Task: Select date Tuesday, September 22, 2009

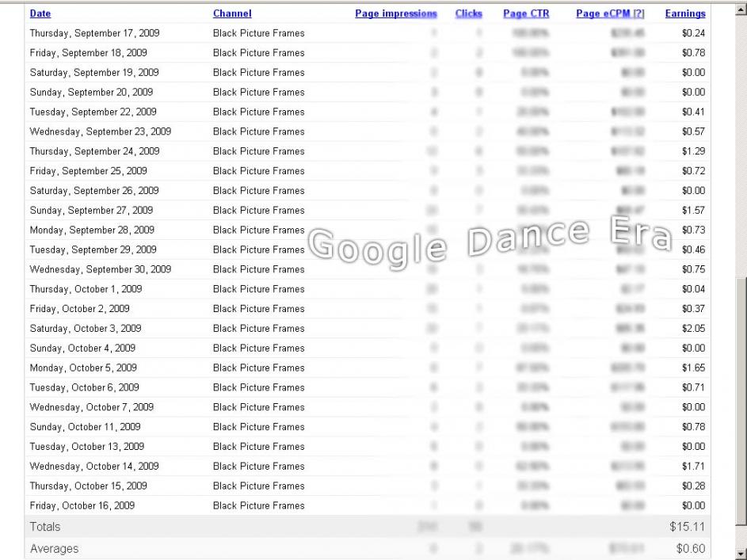Action: (x=93, y=112)
